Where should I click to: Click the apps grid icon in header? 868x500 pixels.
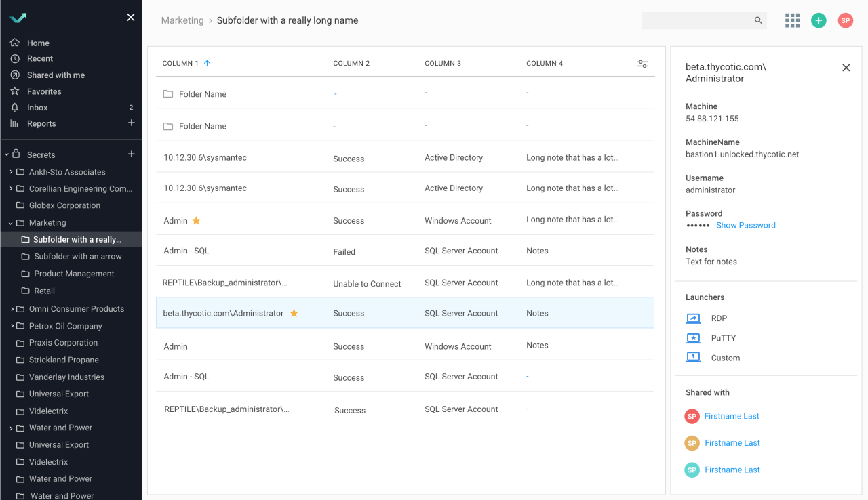pyautogui.click(x=792, y=20)
